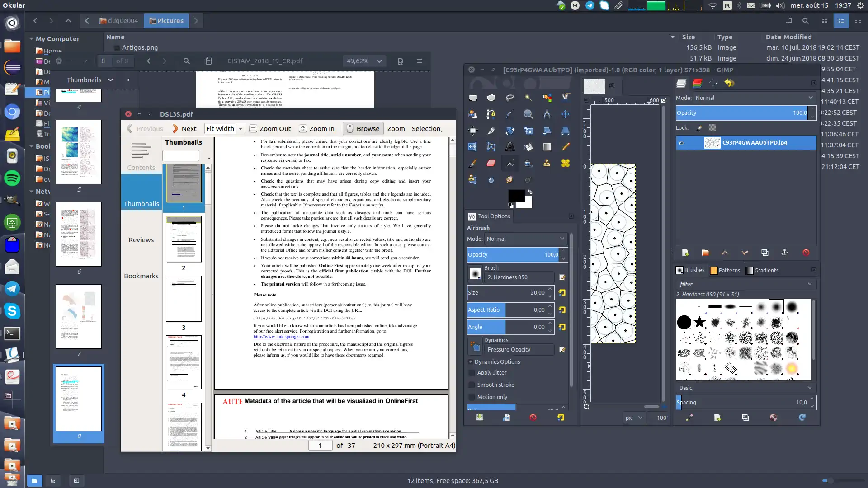The height and width of the screenshot is (488, 868).
Task: Enable Apply Jitter checkbox
Action: [x=472, y=373]
